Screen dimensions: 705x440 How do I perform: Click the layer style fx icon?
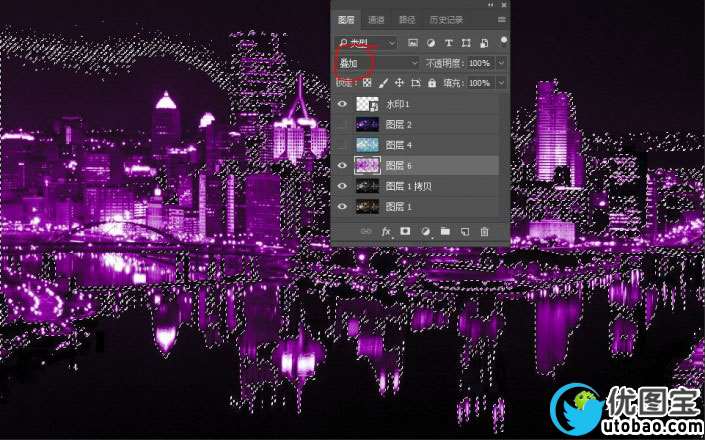click(x=385, y=231)
